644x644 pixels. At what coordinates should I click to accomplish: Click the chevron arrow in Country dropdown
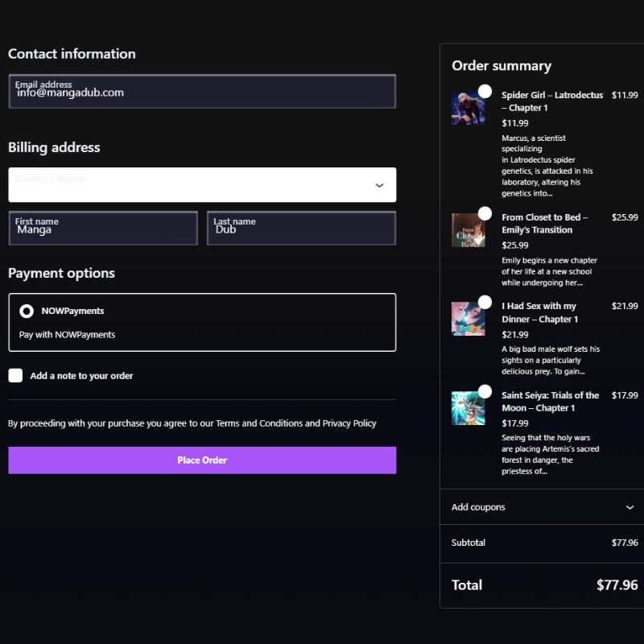point(379,185)
